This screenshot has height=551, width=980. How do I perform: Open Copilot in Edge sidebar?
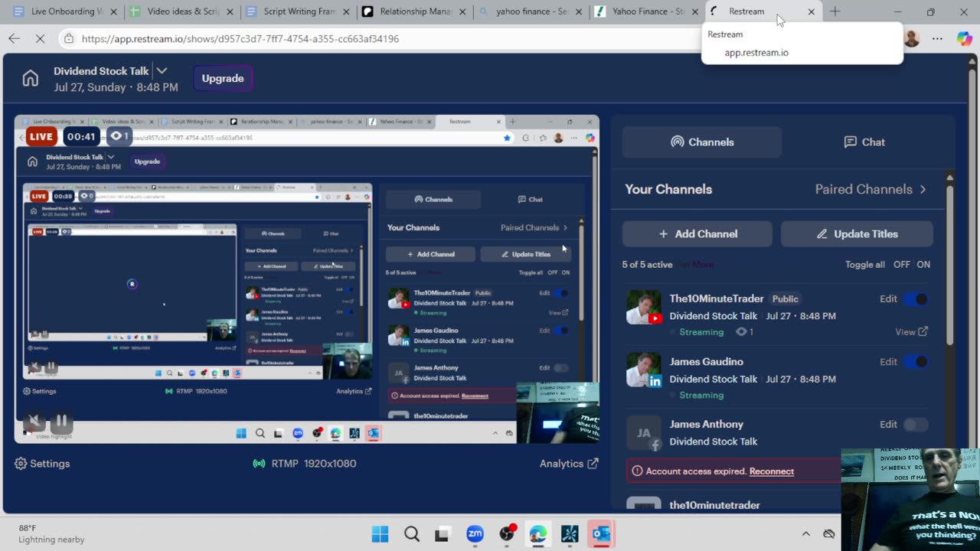coord(965,38)
